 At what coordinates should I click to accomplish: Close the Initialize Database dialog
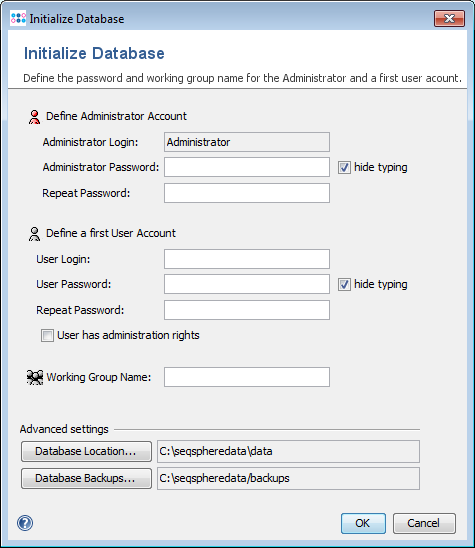point(449,18)
